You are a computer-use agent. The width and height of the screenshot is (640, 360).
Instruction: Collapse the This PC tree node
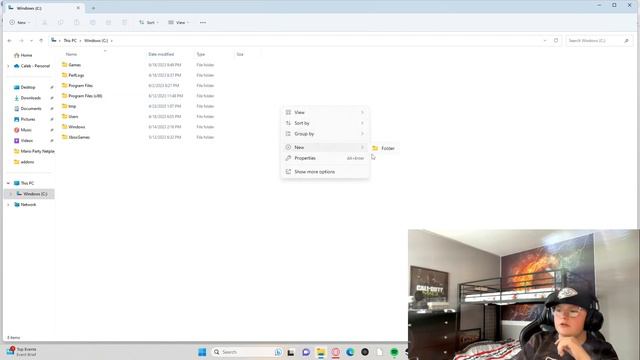pos(8,183)
